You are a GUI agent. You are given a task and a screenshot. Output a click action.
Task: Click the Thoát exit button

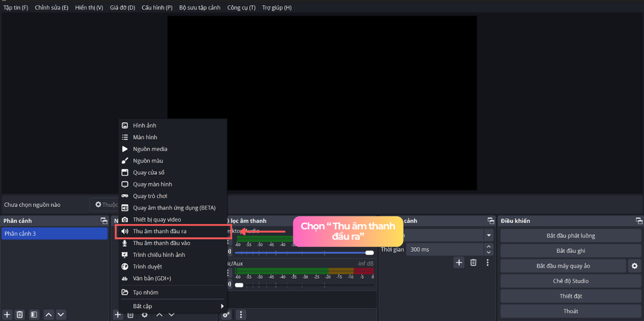570,311
